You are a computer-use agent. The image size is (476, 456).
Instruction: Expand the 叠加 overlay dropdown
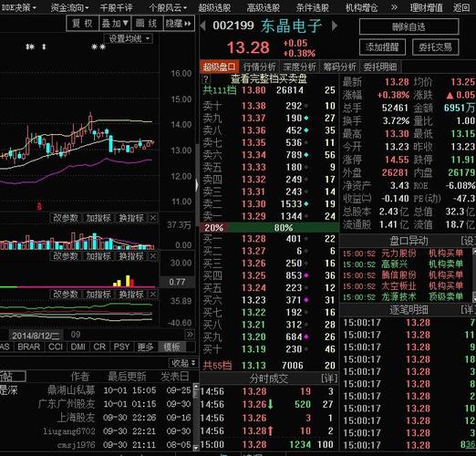(115, 24)
